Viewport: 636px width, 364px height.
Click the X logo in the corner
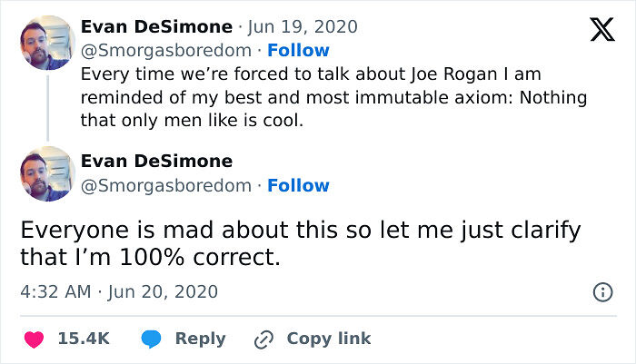pos(601,31)
